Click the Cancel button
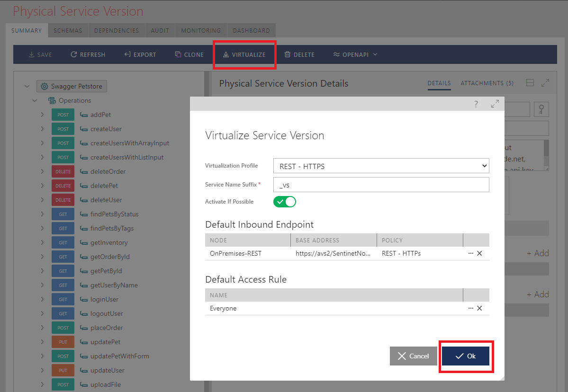Image resolution: width=568 pixels, height=392 pixels. click(x=413, y=356)
